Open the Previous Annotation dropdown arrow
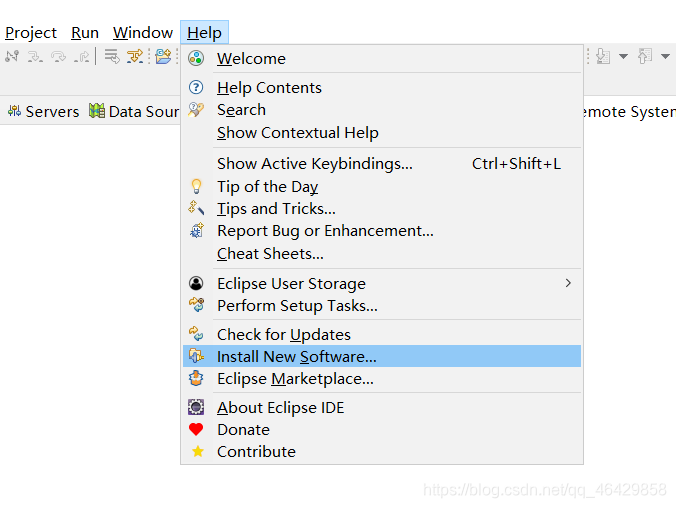The image size is (676, 508). pyautogui.click(x=665, y=56)
